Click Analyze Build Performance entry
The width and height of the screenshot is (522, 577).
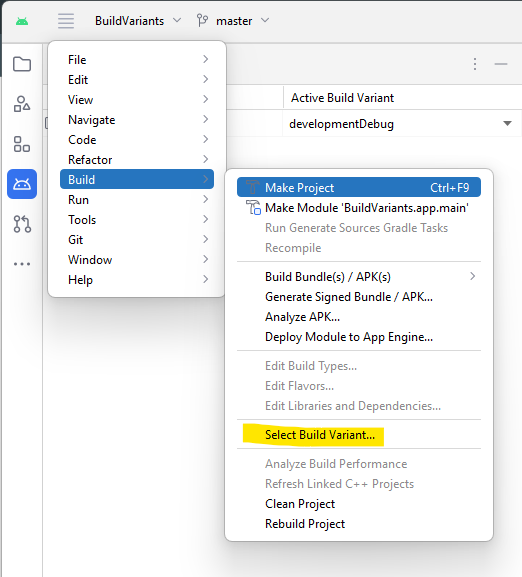coord(359,464)
